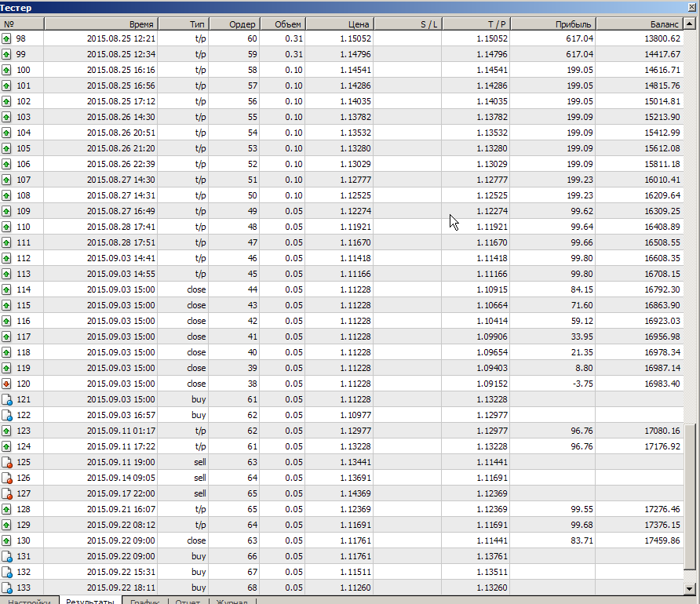Click the green arrow icon of row 123

click(x=6, y=431)
